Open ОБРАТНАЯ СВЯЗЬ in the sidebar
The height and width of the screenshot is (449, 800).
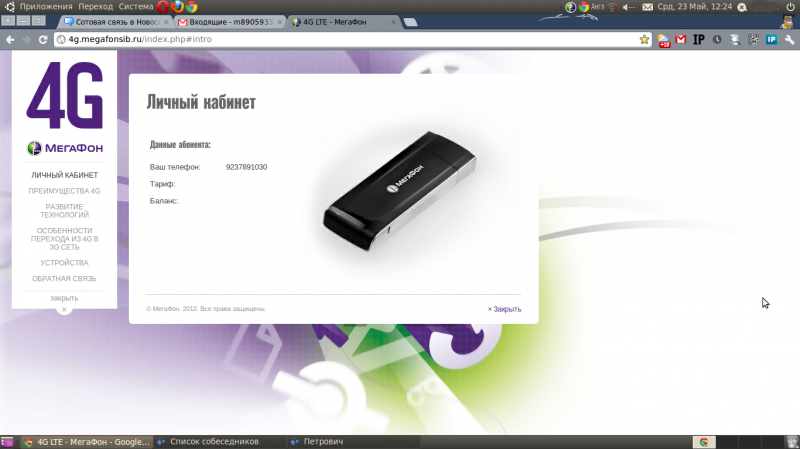[x=64, y=278]
